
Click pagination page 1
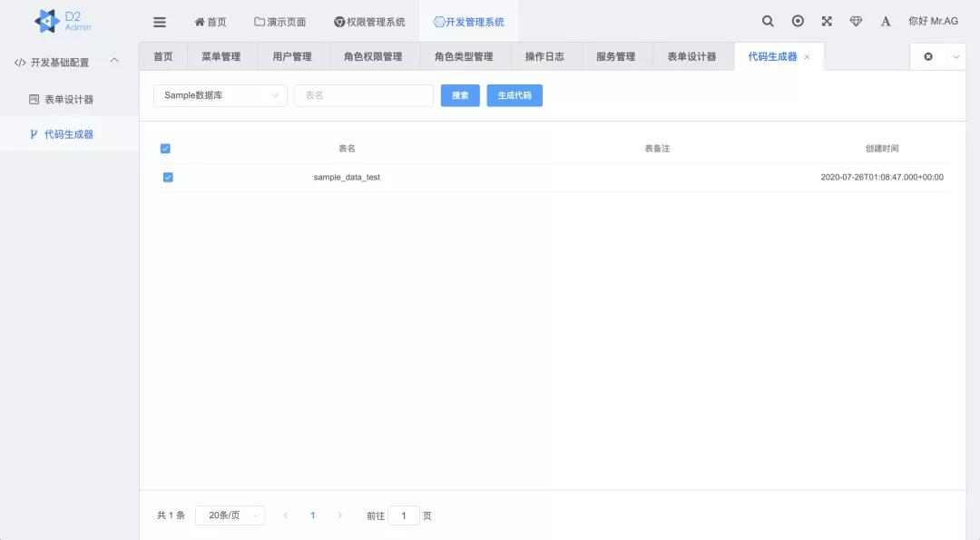(312, 515)
